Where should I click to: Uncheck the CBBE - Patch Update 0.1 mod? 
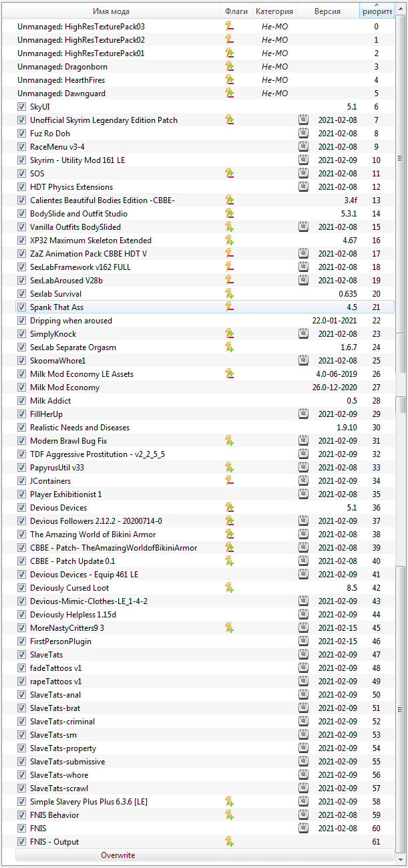pyautogui.click(x=22, y=561)
